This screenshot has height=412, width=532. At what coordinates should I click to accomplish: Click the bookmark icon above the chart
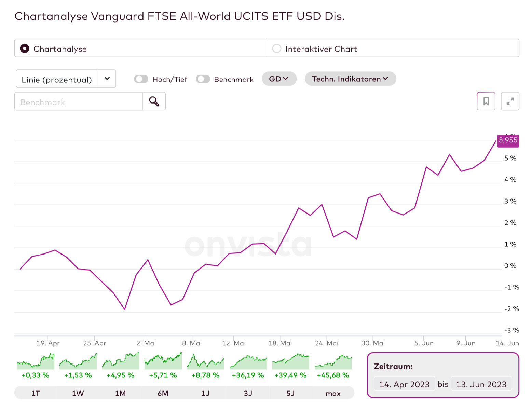486,101
